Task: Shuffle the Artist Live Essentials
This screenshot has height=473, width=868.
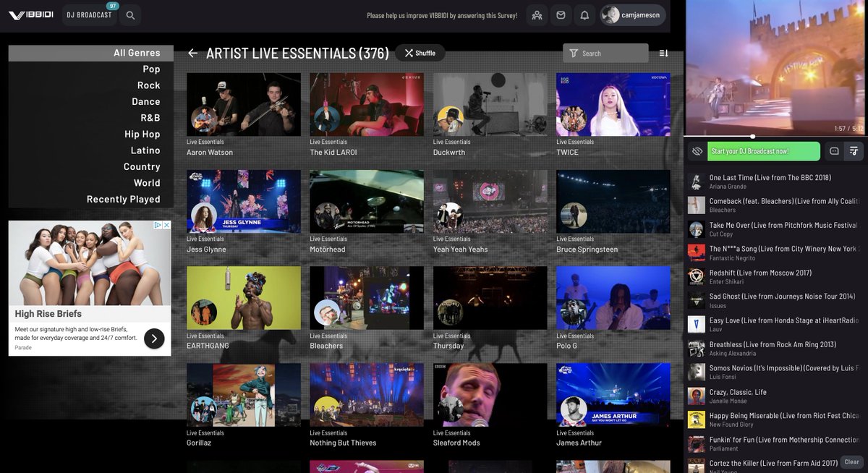Action: tap(420, 53)
